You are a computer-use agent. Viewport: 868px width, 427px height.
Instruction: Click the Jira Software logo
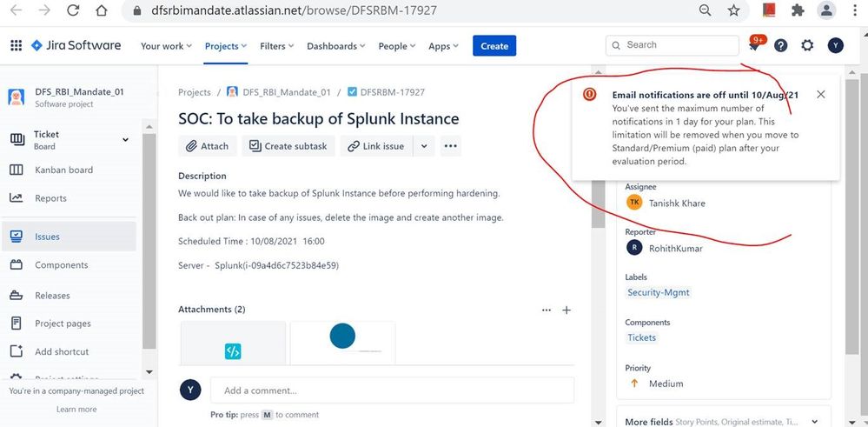point(76,45)
